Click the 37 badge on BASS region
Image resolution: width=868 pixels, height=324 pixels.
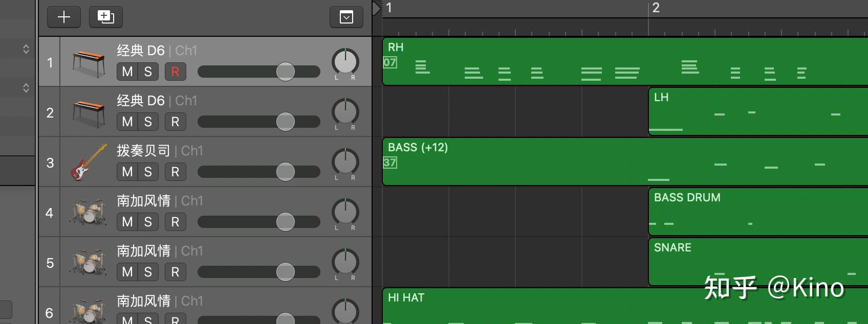pos(390,163)
